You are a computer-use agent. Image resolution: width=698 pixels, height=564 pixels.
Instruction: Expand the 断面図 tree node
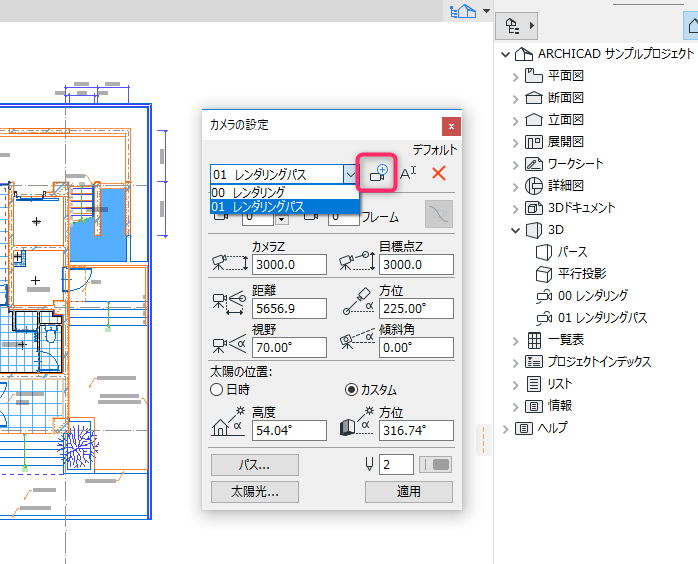(515, 99)
